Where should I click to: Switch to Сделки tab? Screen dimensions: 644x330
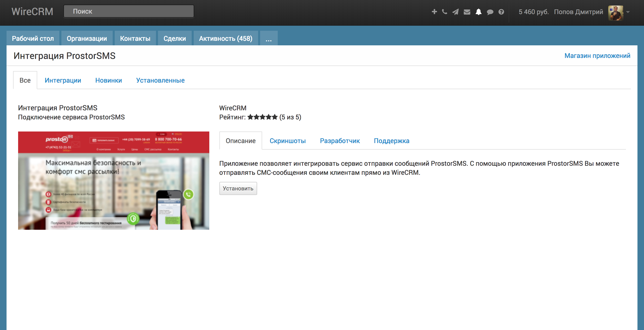pyautogui.click(x=175, y=38)
